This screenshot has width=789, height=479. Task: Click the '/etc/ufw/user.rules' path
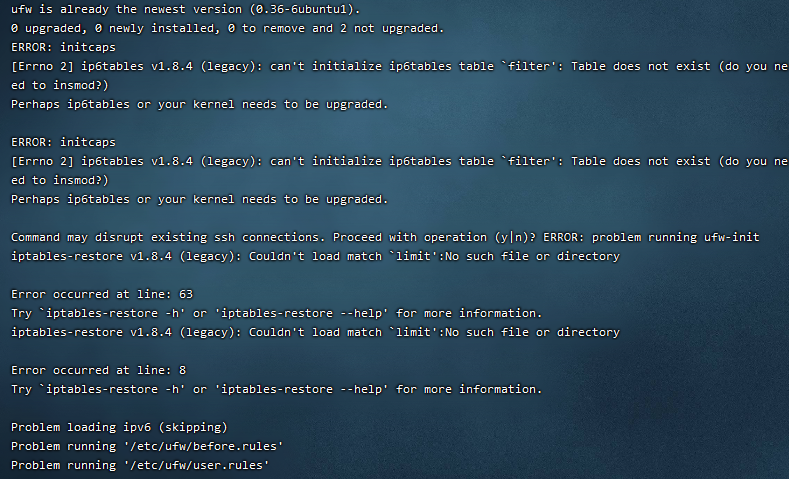(x=197, y=465)
